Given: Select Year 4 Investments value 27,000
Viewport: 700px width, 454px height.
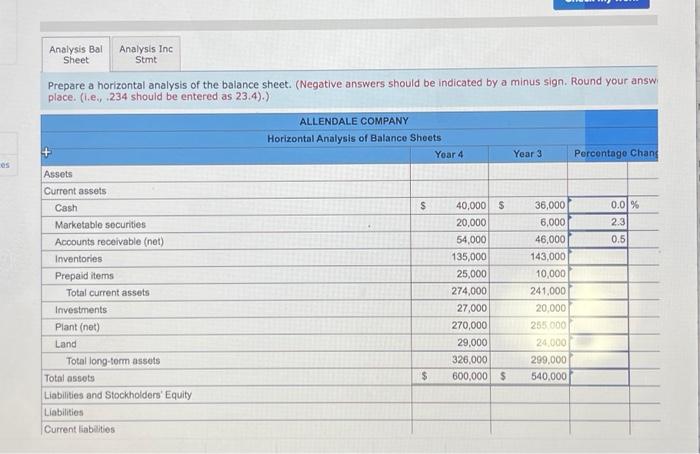Looking at the screenshot, I should [x=471, y=308].
